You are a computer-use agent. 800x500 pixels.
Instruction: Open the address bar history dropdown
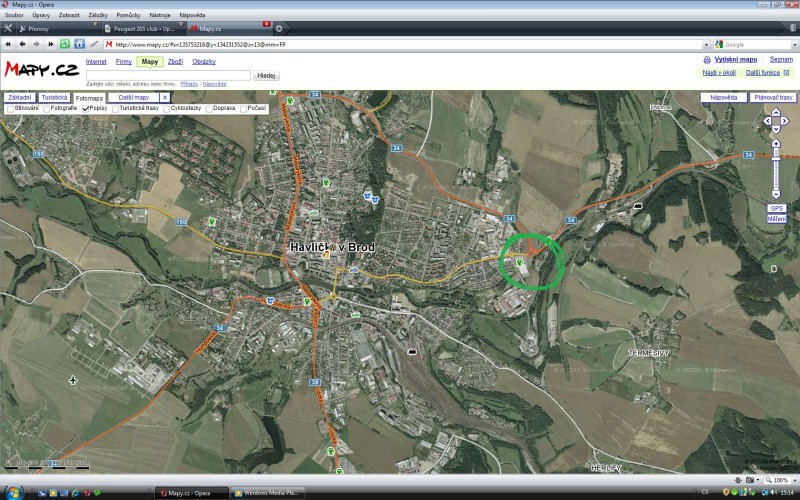706,44
